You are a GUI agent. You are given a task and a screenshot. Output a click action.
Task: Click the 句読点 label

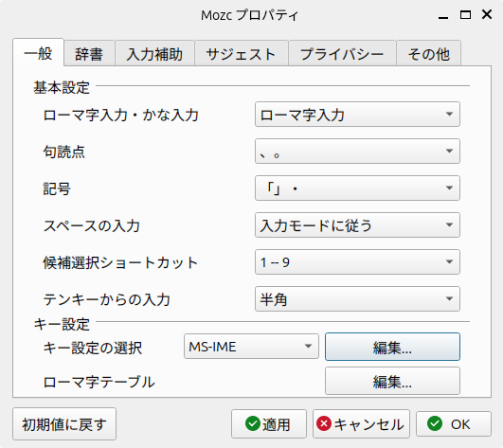[63, 152]
